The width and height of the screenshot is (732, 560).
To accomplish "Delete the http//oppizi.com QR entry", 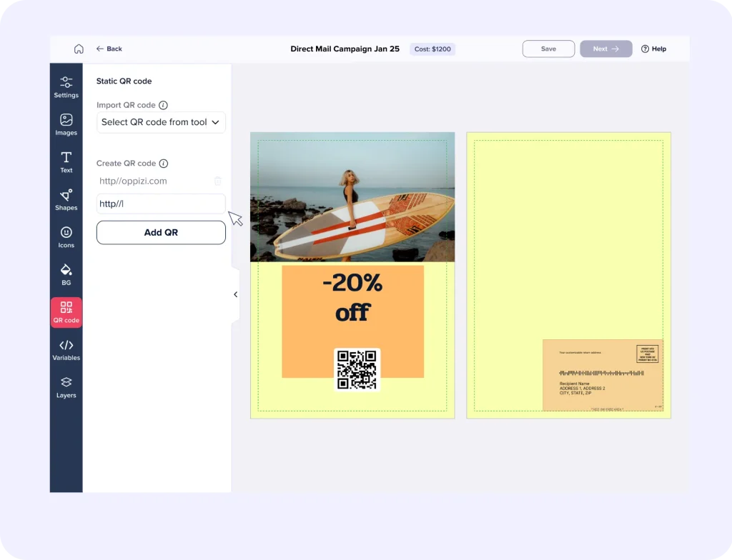I will (x=217, y=181).
